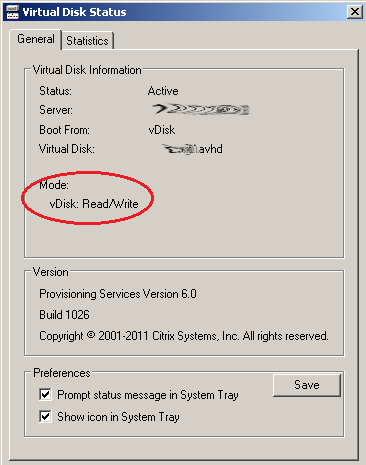Toggle Prompt status message in System Tray checkbox

[45, 395]
